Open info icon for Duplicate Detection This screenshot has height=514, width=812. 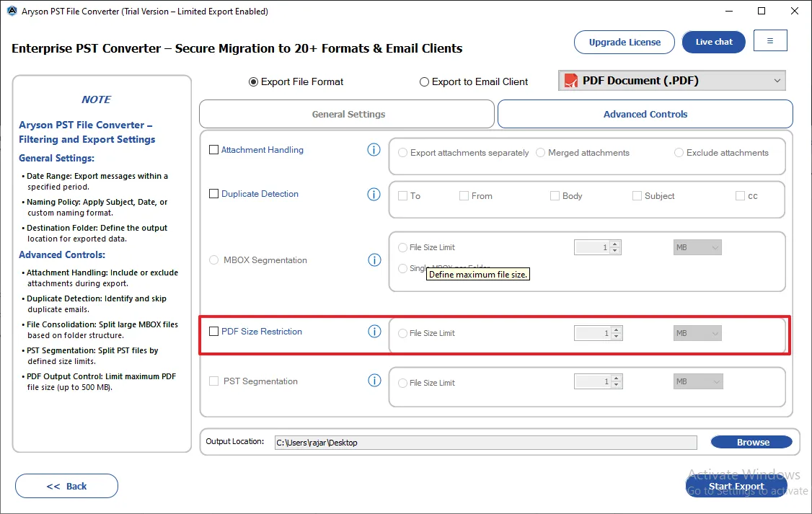374,194
